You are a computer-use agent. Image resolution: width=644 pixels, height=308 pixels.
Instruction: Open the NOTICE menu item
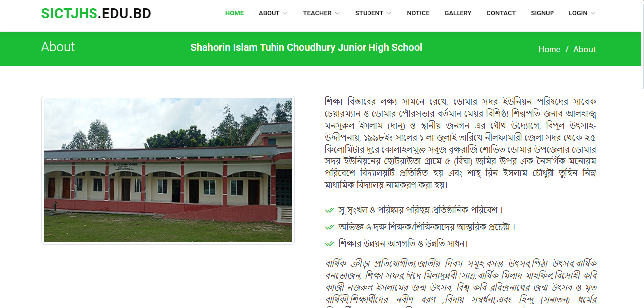click(x=418, y=13)
